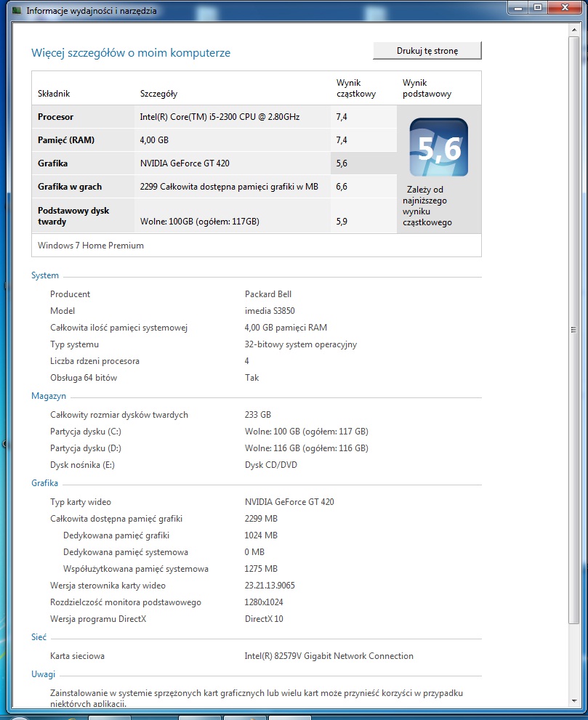Viewport: 588px width, 720px height.
Task: Close the Informacje wydajności window
Action: coord(565,7)
